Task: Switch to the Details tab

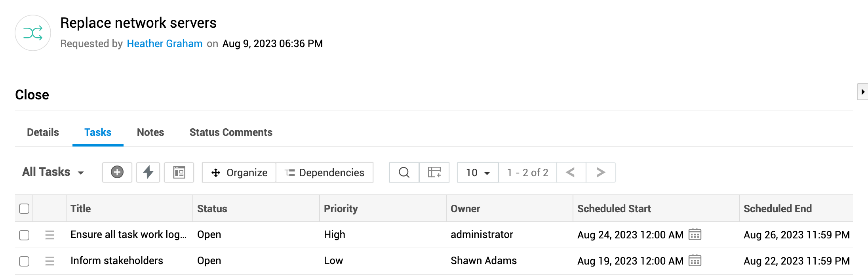Action: [43, 132]
